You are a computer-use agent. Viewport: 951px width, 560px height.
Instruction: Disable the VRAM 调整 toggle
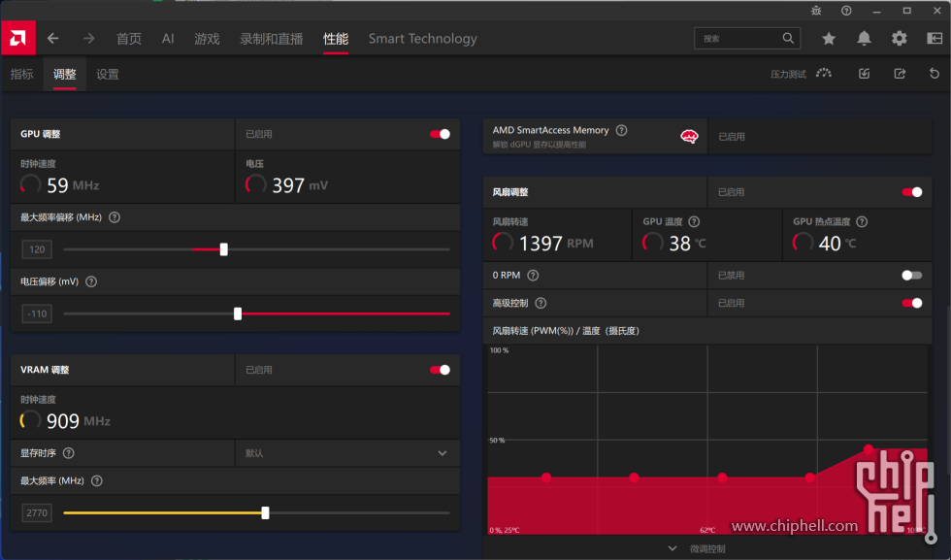point(440,370)
